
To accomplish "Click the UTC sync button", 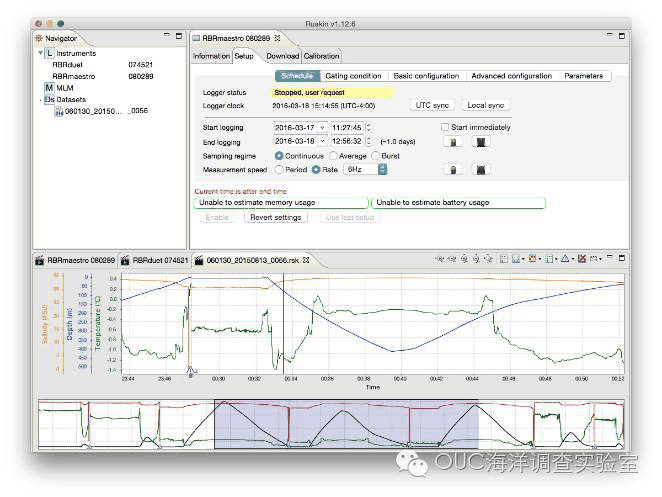I will click(431, 105).
